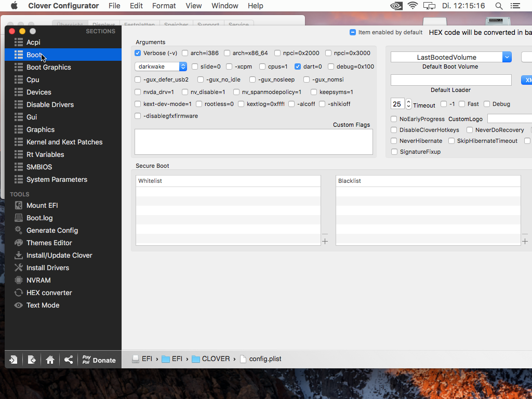Click the import config icon in bottom toolbar

coord(14,360)
